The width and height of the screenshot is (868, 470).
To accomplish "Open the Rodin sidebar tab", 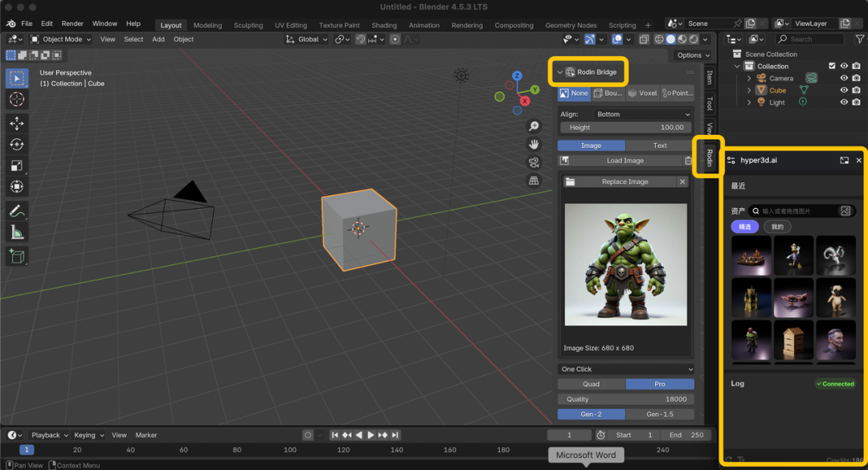I will 709,157.
